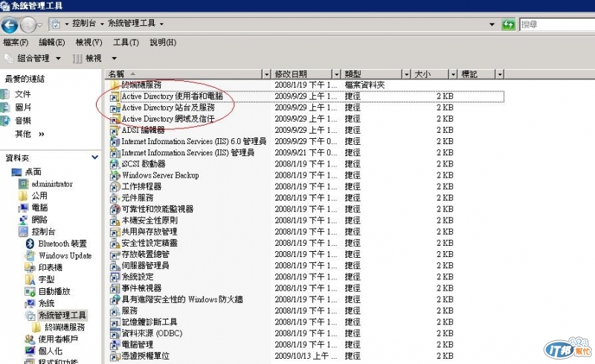Open 音樂 favorite link
Image resolution: width=595 pixels, height=364 pixels.
coord(23,120)
